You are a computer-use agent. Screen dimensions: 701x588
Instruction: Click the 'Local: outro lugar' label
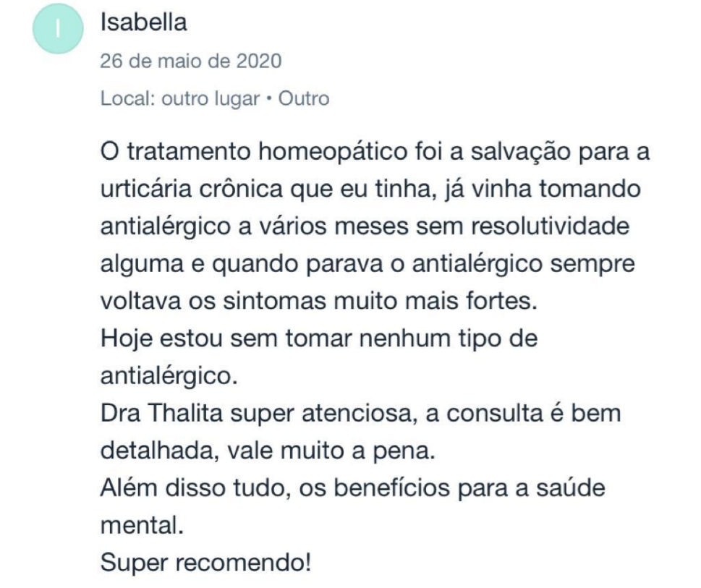[179, 99]
